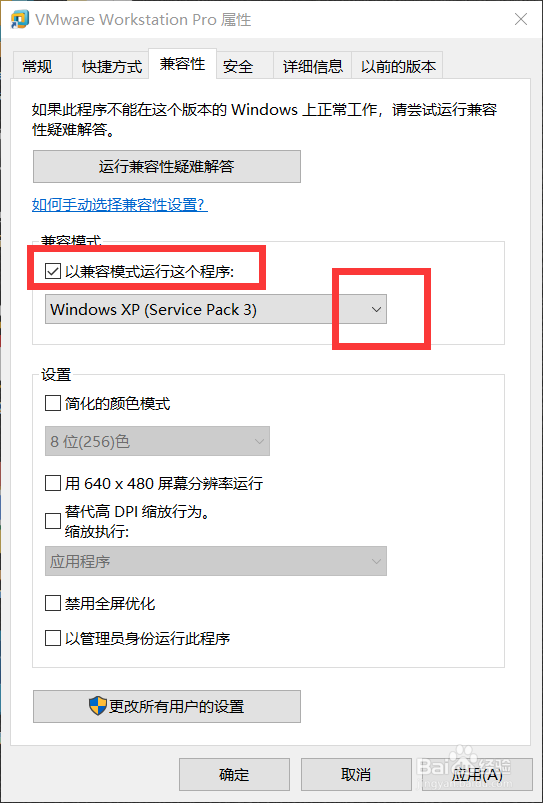Image resolution: width=543 pixels, height=803 pixels.
Task: Open the 应用程序 scaling dropdown
Action: (x=216, y=561)
